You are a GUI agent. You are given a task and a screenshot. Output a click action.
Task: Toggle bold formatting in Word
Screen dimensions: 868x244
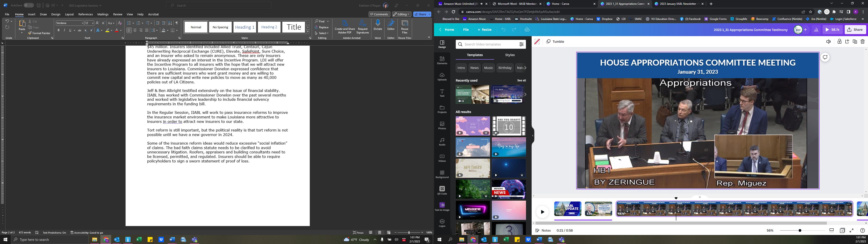click(58, 30)
